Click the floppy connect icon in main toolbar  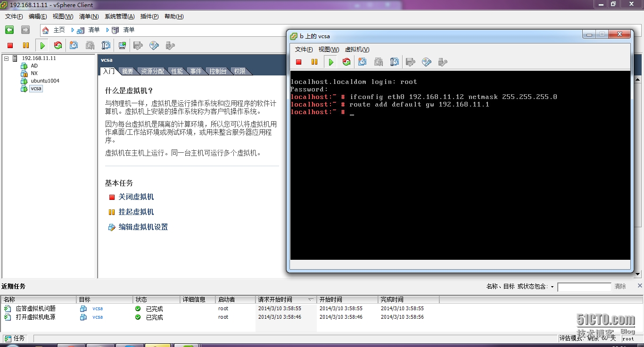pyautogui.click(x=138, y=45)
